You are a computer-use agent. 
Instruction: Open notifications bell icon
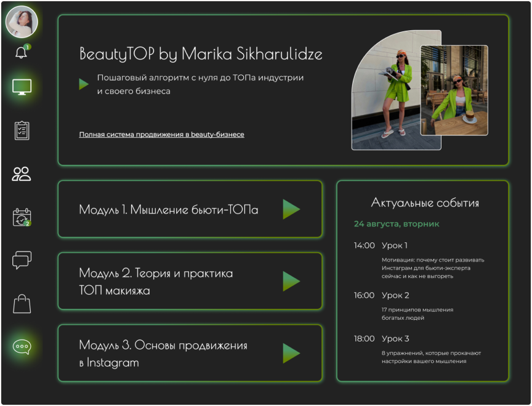[x=22, y=52]
